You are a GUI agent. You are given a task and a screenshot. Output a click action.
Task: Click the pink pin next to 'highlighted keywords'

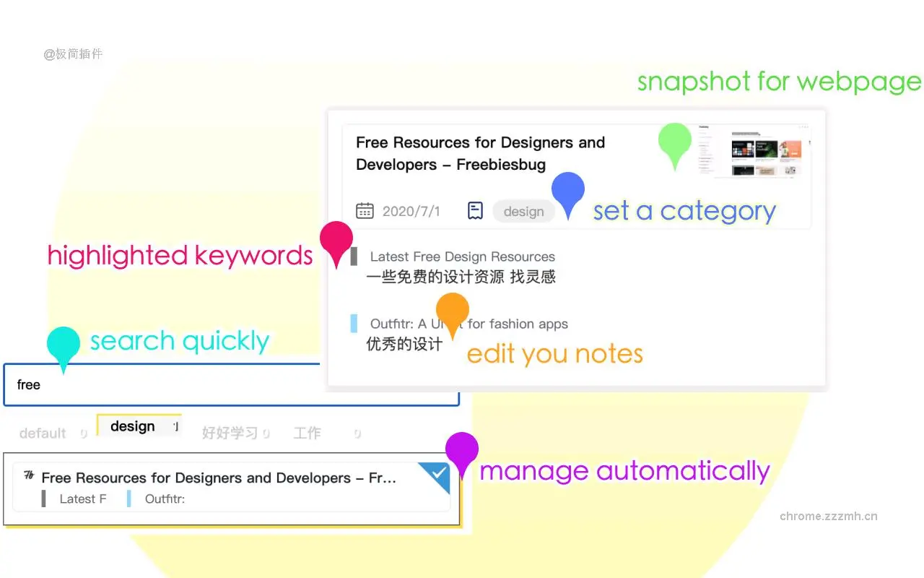point(336,241)
